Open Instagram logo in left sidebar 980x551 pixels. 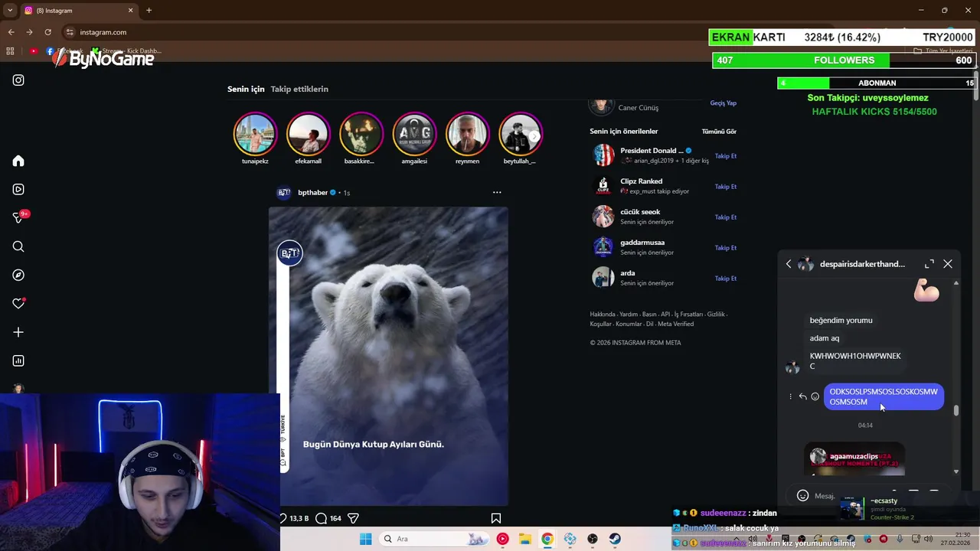18,80
